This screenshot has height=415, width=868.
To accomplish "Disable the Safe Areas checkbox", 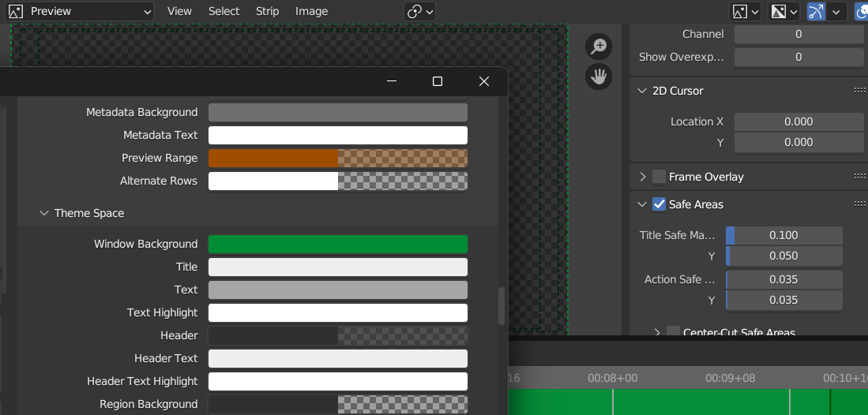I will tap(659, 204).
